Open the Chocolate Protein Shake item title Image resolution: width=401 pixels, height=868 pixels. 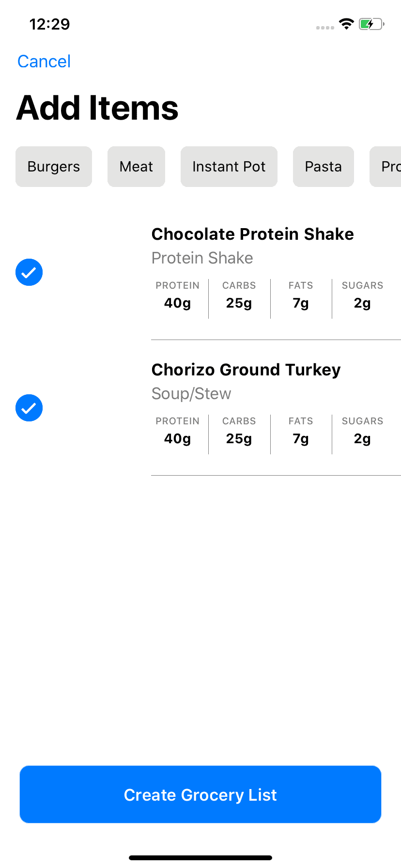(253, 234)
